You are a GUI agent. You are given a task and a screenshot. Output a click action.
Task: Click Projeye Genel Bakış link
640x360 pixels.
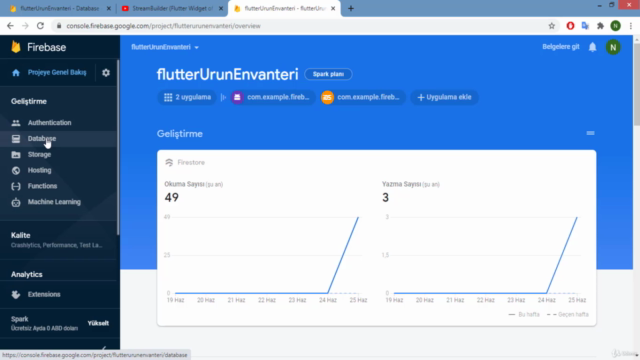click(x=57, y=73)
